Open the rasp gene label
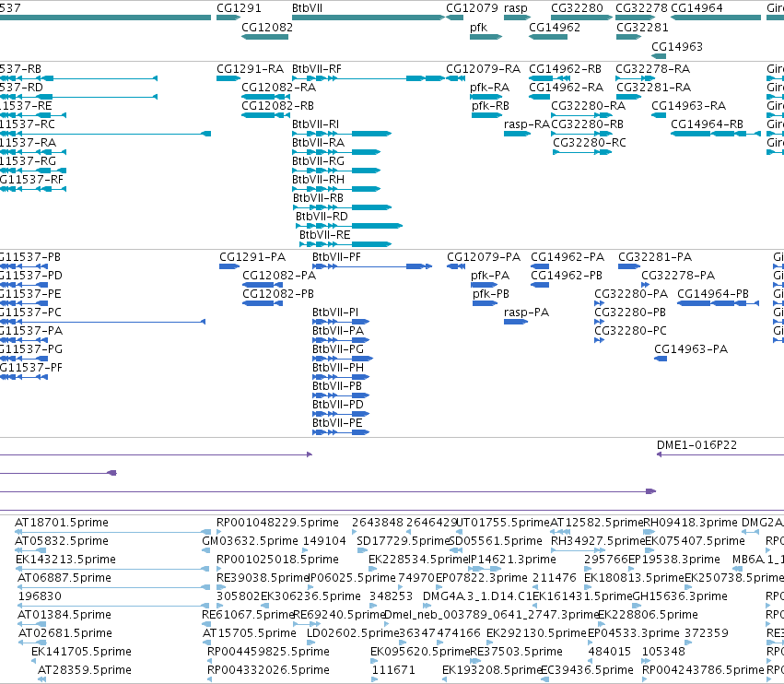 516,8
